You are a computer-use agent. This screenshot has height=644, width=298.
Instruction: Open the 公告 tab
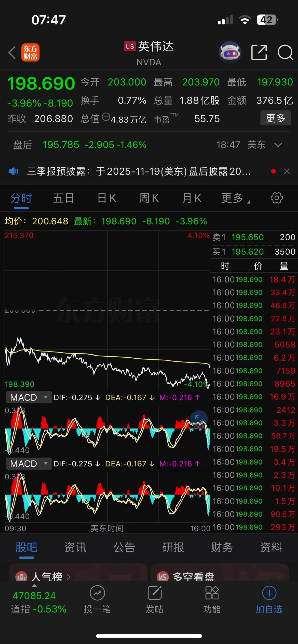[x=124, y=547]
